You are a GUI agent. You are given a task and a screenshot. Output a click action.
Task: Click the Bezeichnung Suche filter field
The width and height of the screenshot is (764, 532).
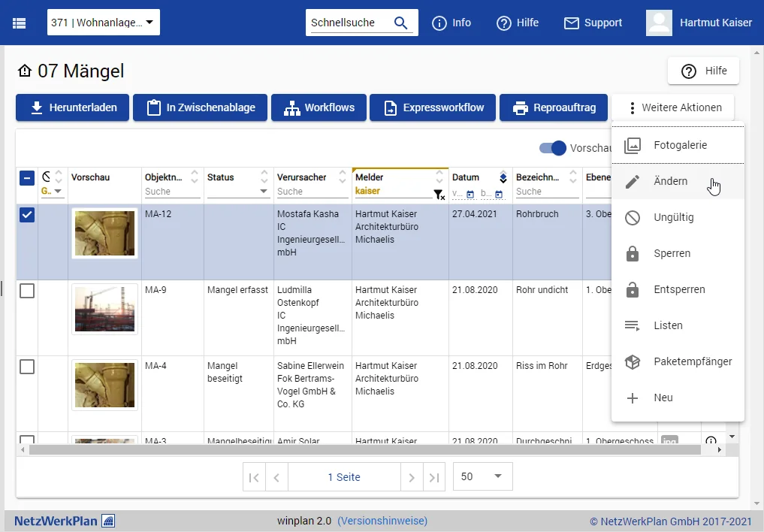click(x=547, y=192)
